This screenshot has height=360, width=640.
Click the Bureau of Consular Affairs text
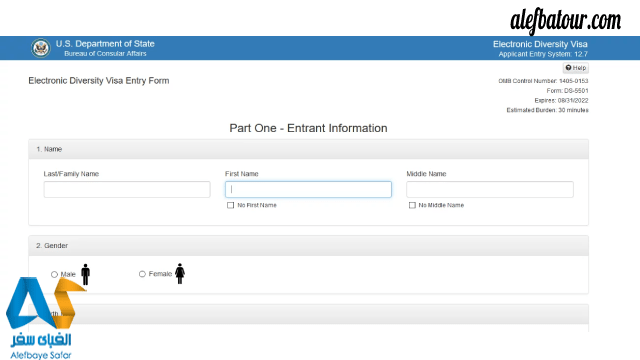105,53
